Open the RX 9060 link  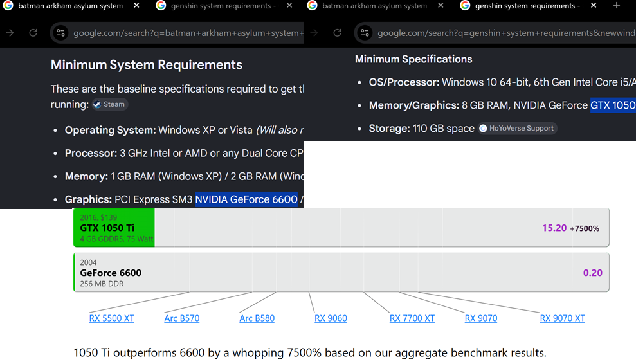[331, 318]
